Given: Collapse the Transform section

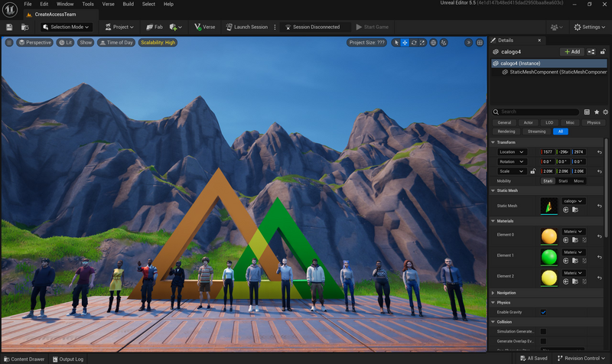Looking at the screenshot, I should pos(493,142).
